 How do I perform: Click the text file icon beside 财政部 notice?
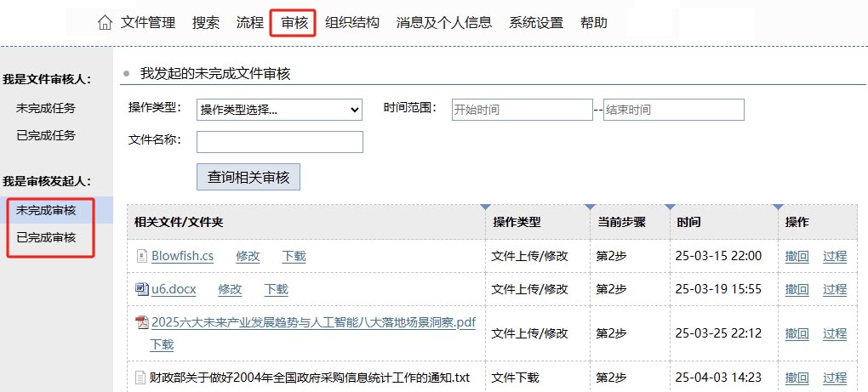coord(141,378)
